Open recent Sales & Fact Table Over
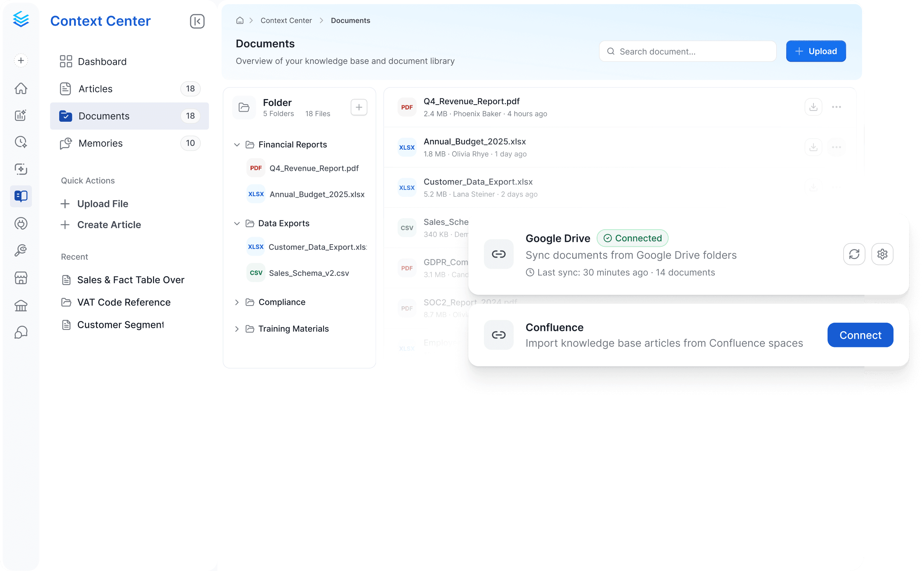 [x=123, y=280]
